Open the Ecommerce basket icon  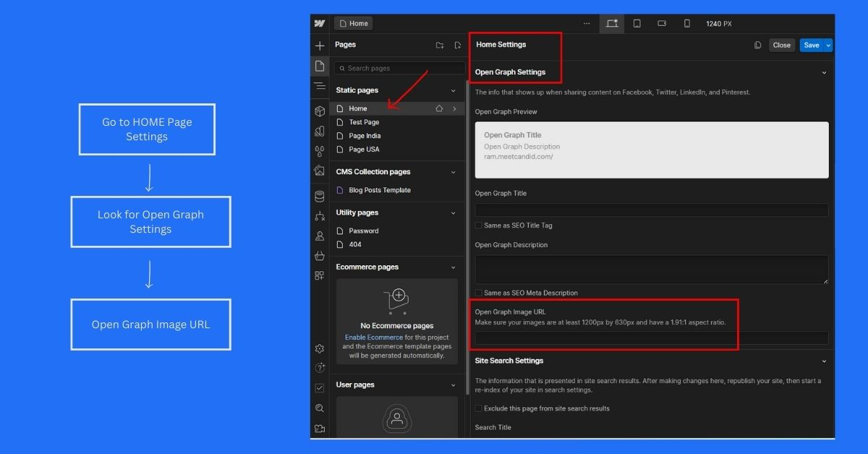coord(320,256)
